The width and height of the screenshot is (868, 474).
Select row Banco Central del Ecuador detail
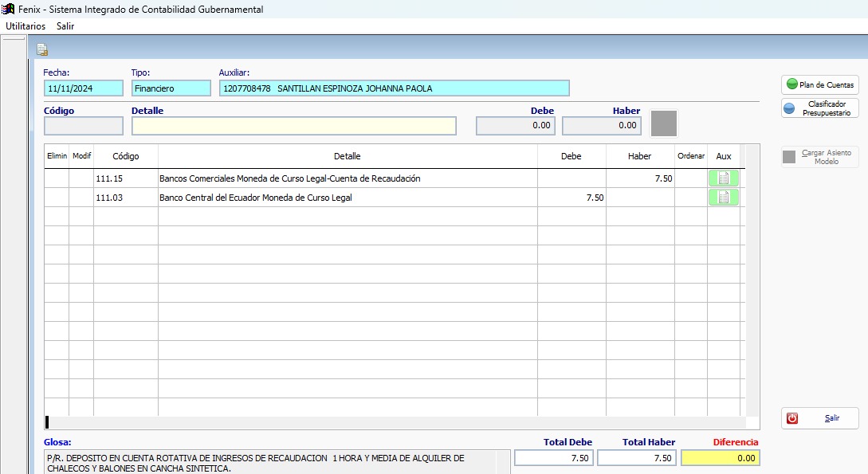pos(347,198)
